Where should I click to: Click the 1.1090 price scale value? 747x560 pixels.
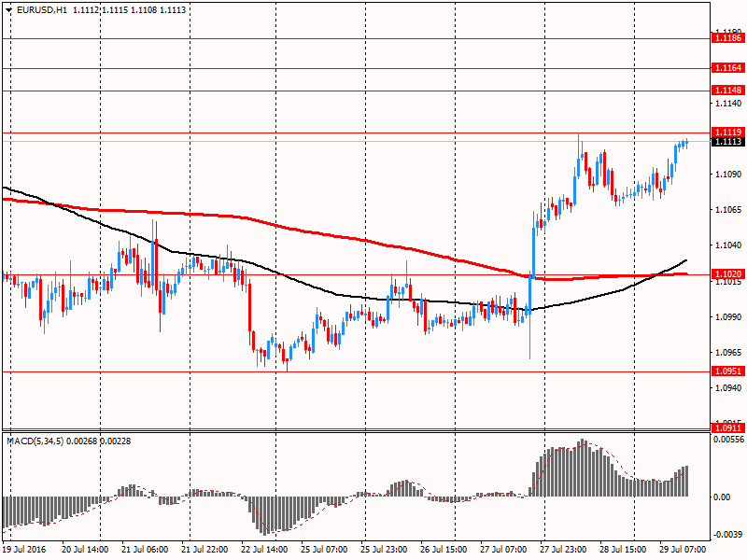(728, 175)
